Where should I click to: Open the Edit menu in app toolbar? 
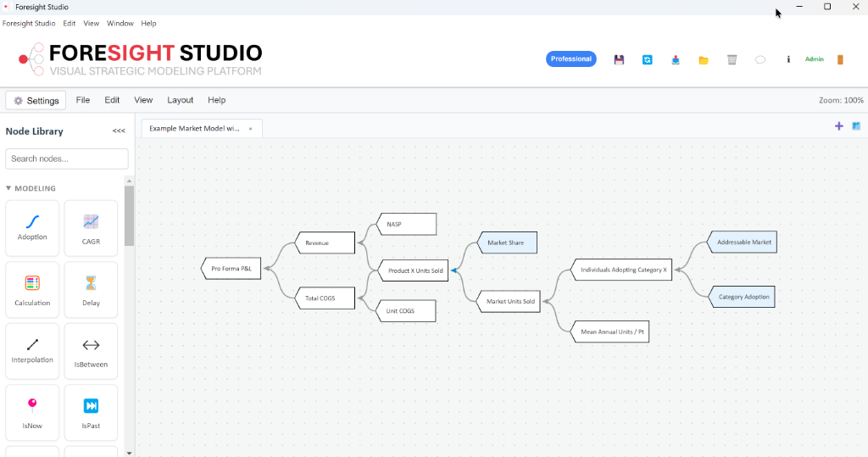[x=112, y=100]
